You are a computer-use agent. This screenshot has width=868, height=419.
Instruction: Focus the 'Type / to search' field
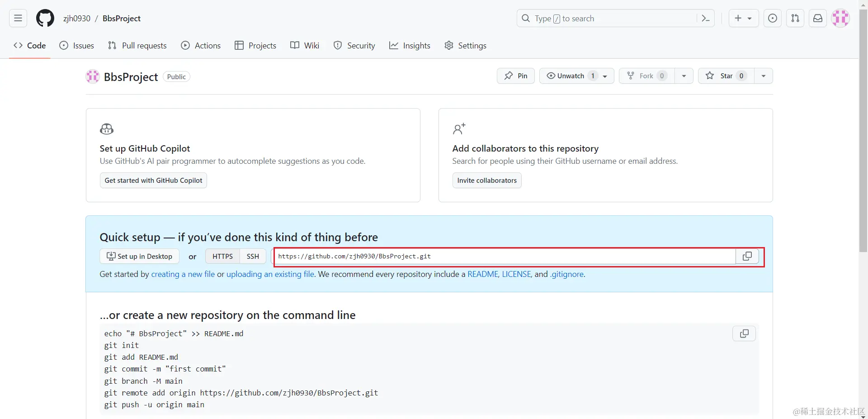click(x=615, y=19)
